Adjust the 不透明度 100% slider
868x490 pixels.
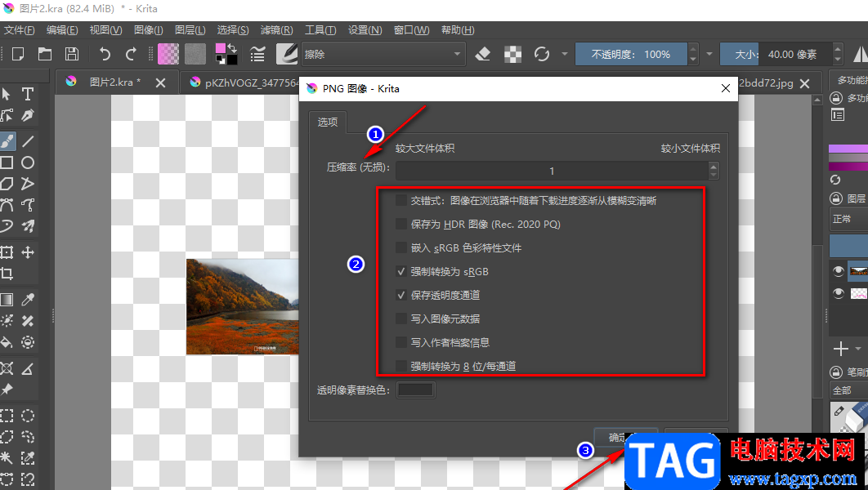[631, 54]
